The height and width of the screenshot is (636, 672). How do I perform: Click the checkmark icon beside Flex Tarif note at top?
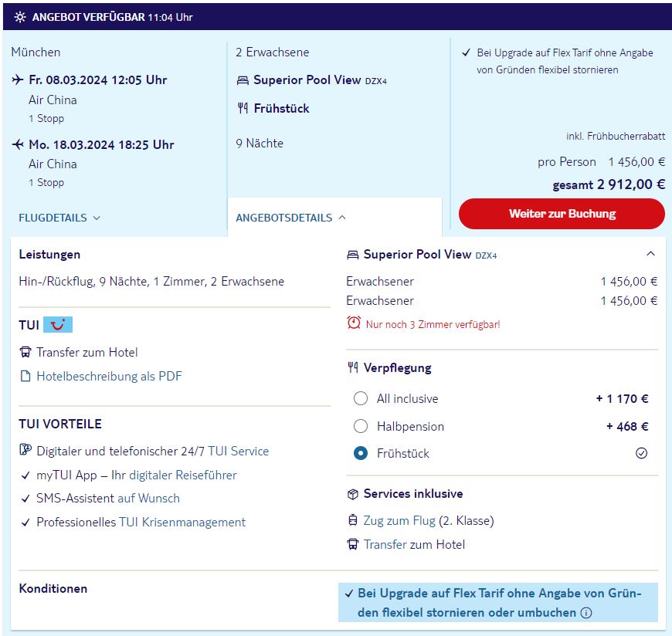(466, 52)
